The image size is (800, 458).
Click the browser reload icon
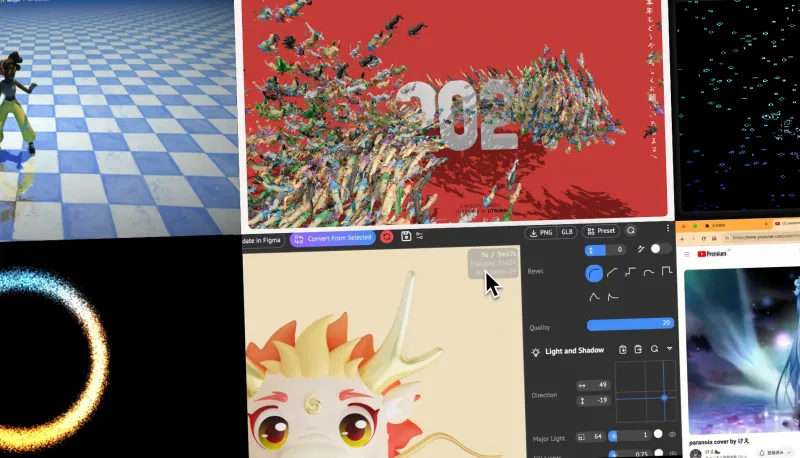(x=704, y=238)
